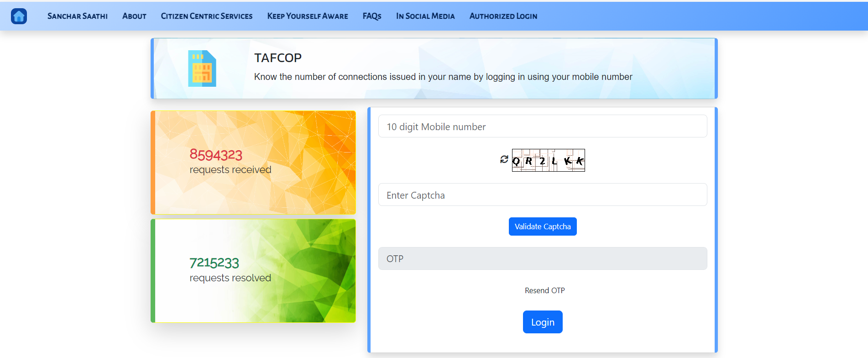
Task: Click the green requests resolved card
Action: 253,271
